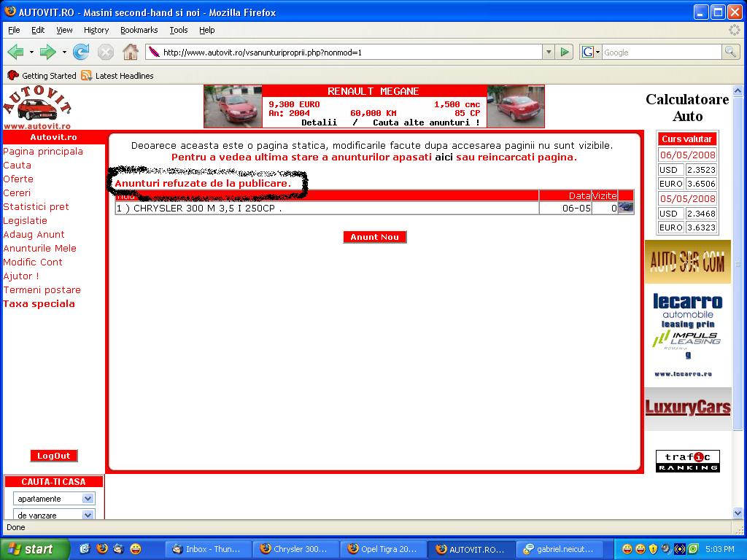Click the Google search input field
The width and height of the screenshot is (747, 560).
[660, 52]
